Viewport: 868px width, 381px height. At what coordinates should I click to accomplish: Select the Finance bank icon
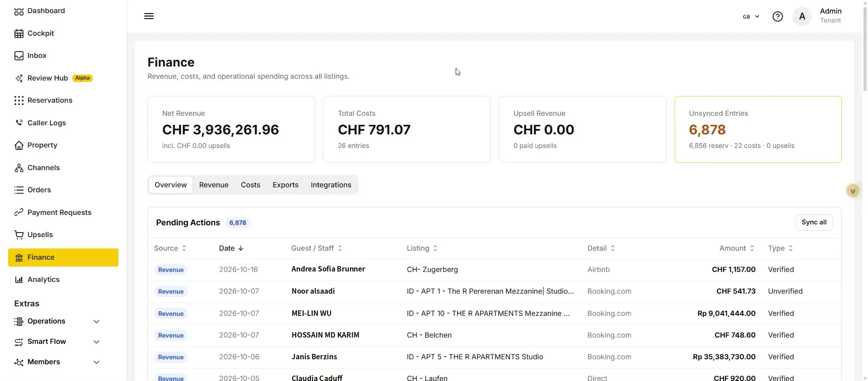point(19,257)
